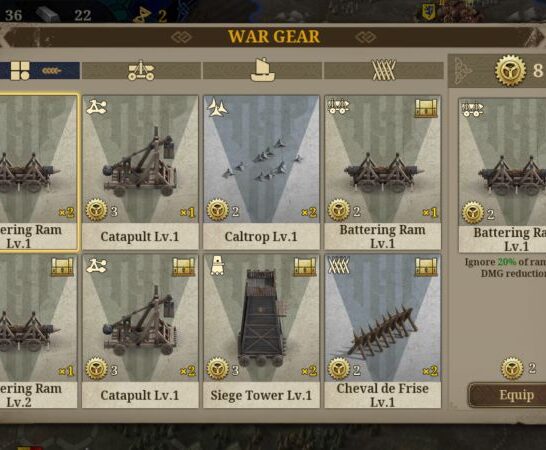Click the caltrop spikes type icon

(x=217, y=107)
